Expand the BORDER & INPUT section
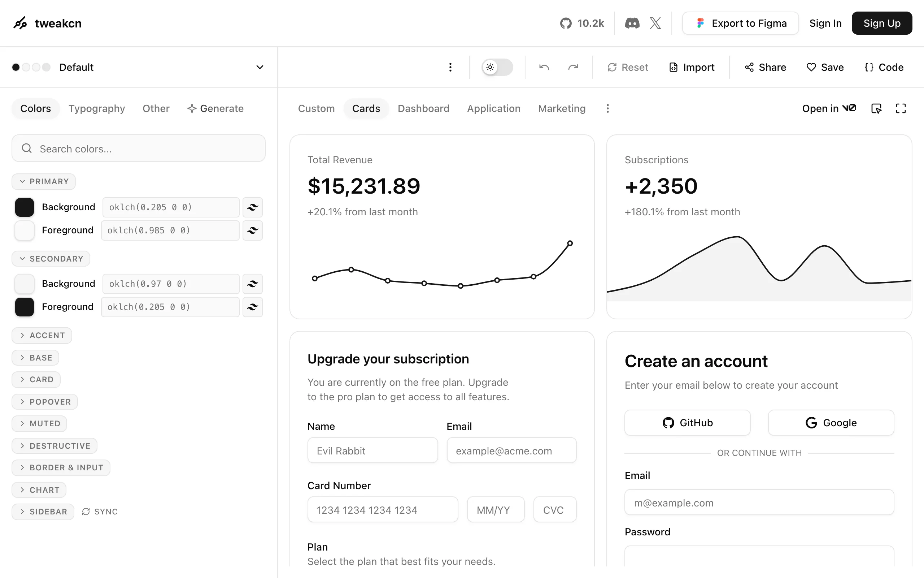Image resolution: width=924 pixels, height=578 pixels. pos(61,467)
